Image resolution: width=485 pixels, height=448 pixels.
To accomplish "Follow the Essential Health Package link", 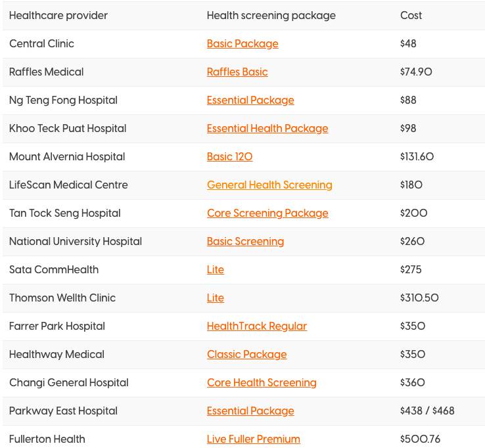I will click(x=267, y=129).
